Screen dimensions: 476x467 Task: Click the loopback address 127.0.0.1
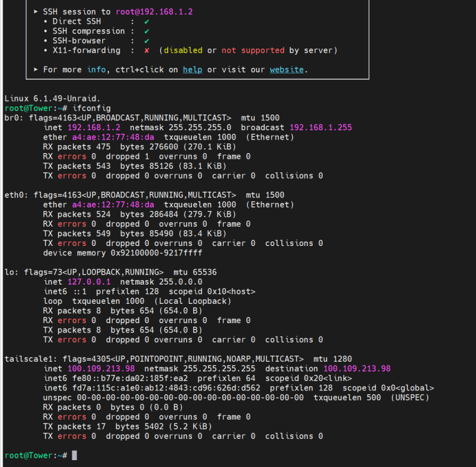pos(89,282)
